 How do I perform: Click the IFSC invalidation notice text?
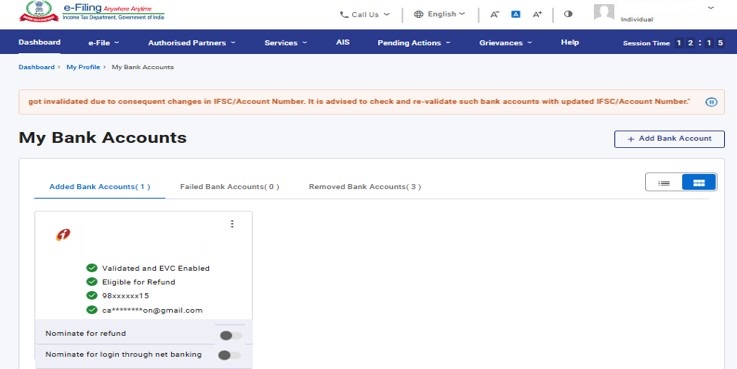point(359,102)
